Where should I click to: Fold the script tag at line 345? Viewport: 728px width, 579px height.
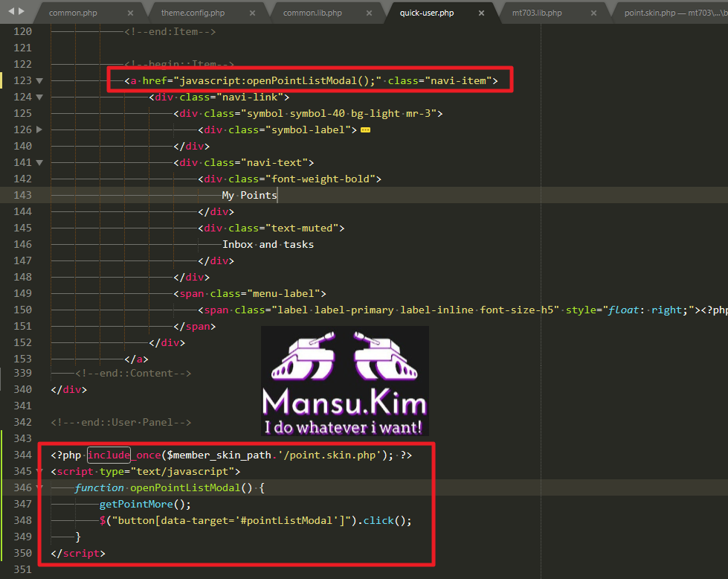[39, 472]
